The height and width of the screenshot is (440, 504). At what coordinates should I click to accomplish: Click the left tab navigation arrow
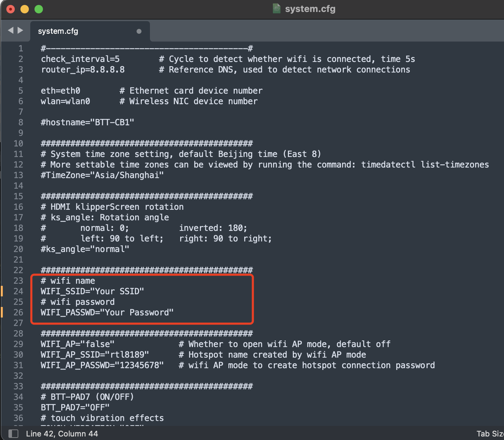tap(11, 31)
